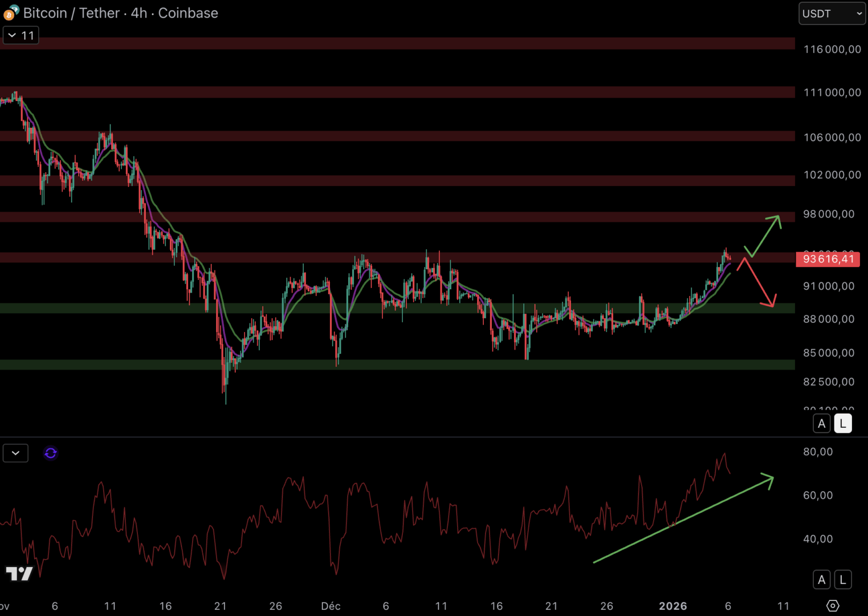Click the Déc label on the time axis
The image size is (868, 616).
click(331, 606)
